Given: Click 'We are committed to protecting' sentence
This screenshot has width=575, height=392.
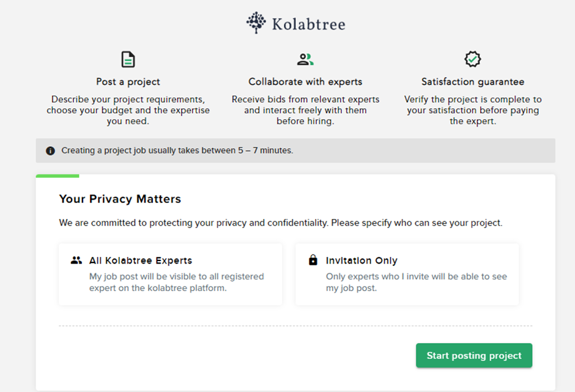Looking at the screenshot, I should 281,223.
